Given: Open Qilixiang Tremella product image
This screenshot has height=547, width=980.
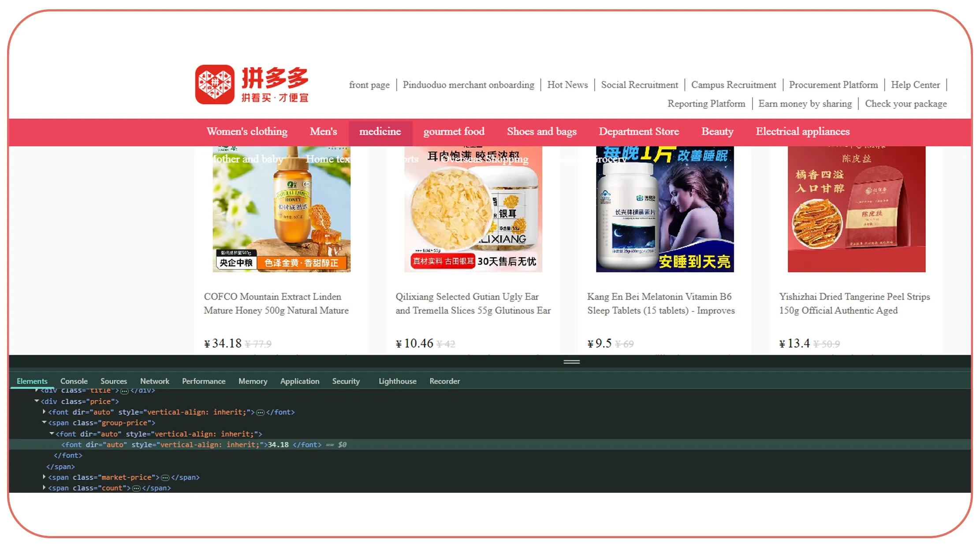Looking at the screenshot, I should coord(473,209).
